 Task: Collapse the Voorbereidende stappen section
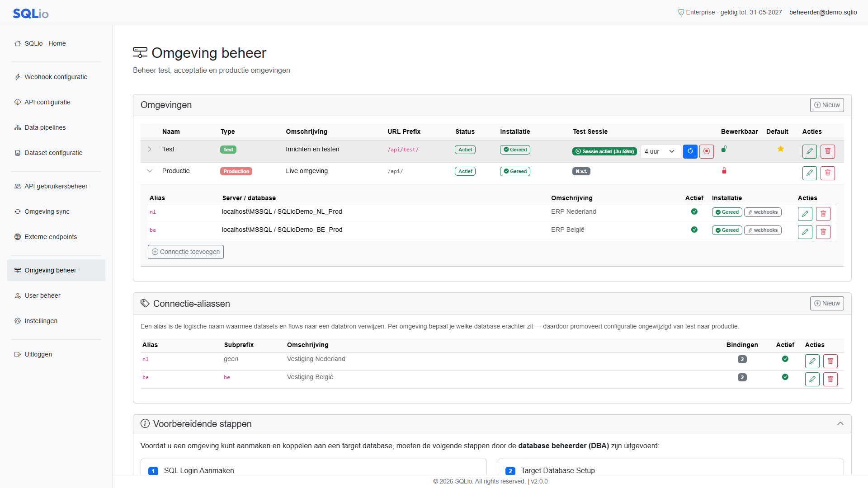[x=840, y=424]
